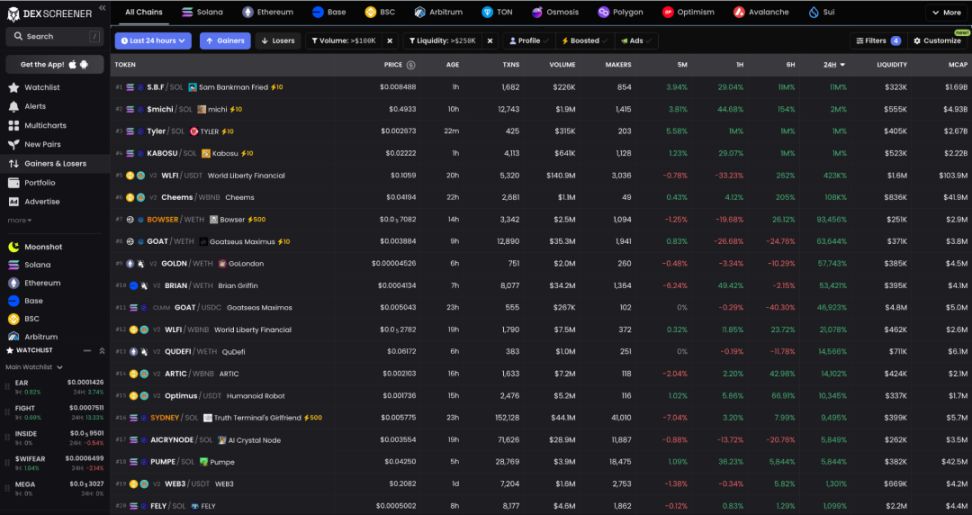Click the Search input field
The width and height of the screenshot is (972, 515).
pyautogui.click(x=55, y=36)
